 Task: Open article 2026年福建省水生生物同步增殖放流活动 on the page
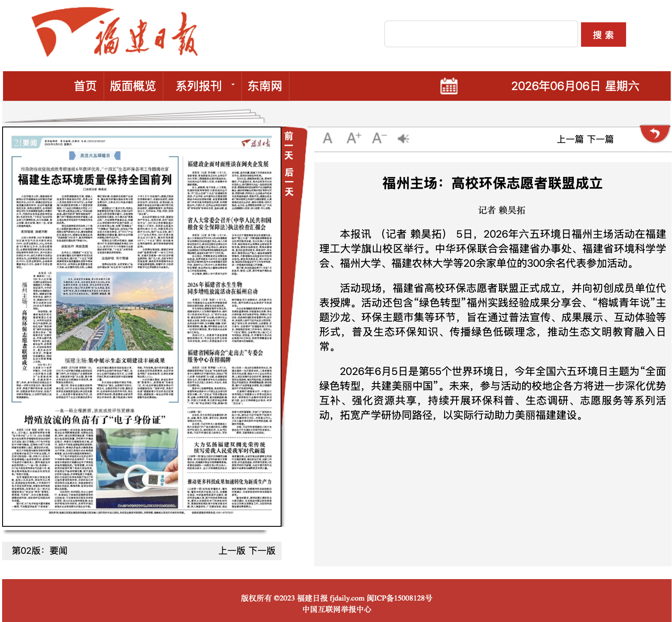tap(222, 288)
